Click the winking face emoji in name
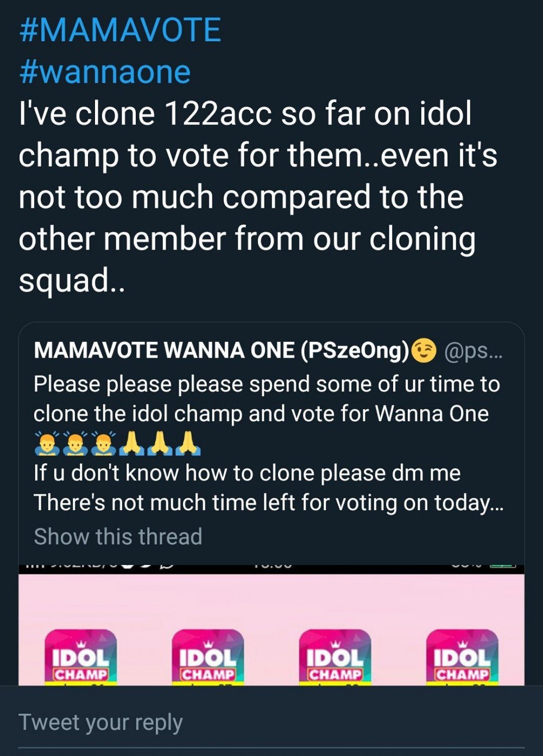Image resolution: width=543 pixels, height=756 pixels. (424, 351)
